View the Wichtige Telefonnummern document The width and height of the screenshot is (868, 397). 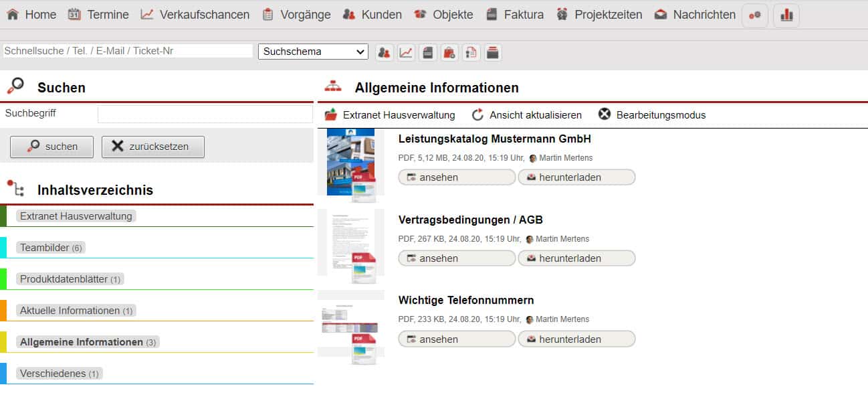click(457, 339)
